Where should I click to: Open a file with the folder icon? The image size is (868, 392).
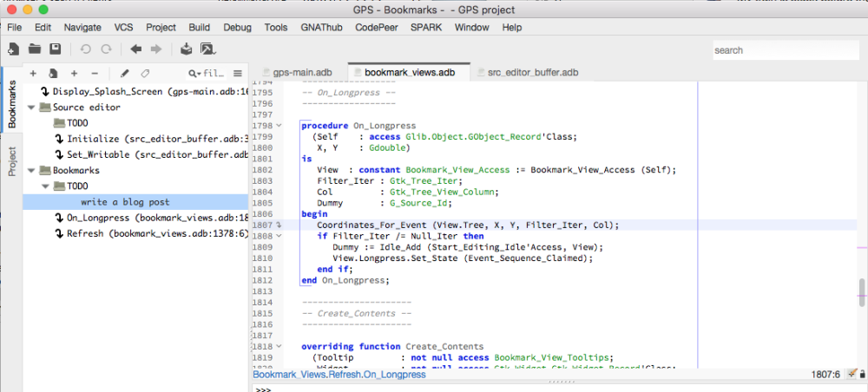[x=35, y=49]
